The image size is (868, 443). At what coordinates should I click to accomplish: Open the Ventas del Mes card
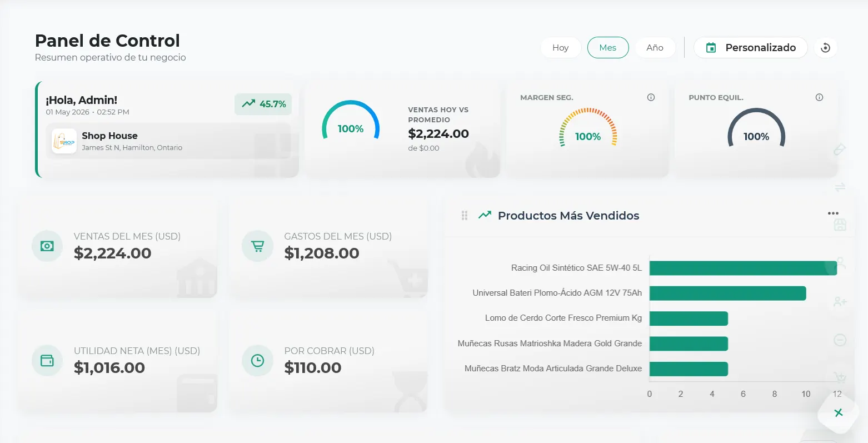[x=118, y=247]
